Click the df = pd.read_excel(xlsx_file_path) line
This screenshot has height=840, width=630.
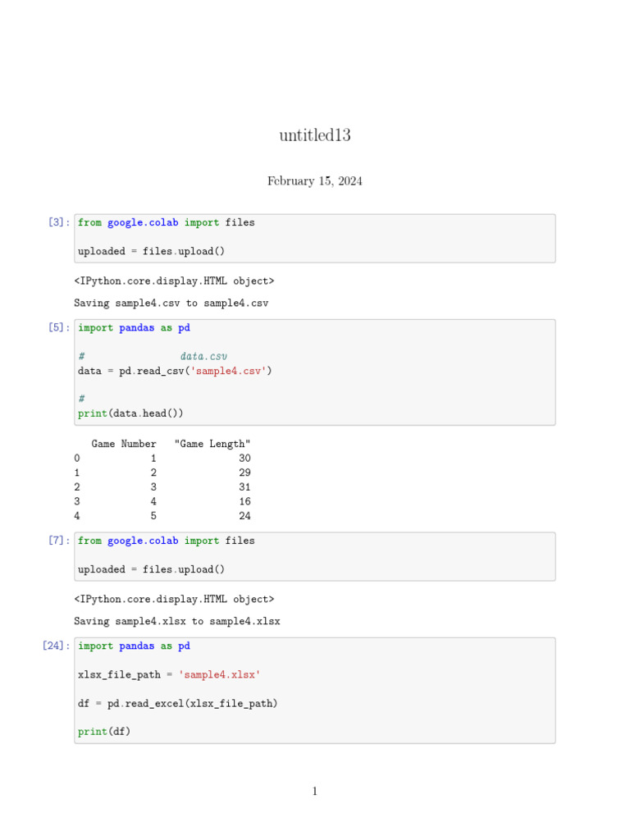click(x=177, y=703)
